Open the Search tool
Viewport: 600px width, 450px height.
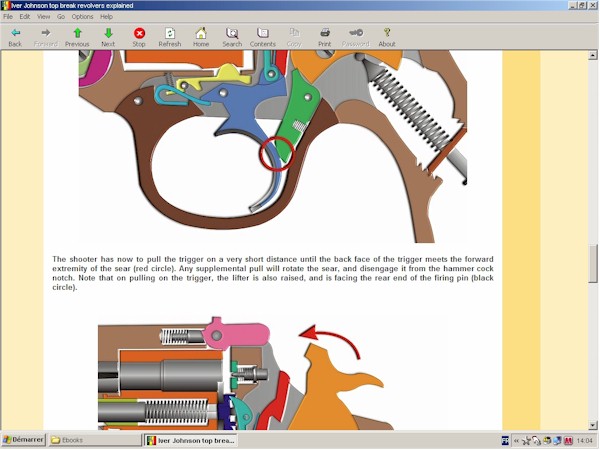232,38
